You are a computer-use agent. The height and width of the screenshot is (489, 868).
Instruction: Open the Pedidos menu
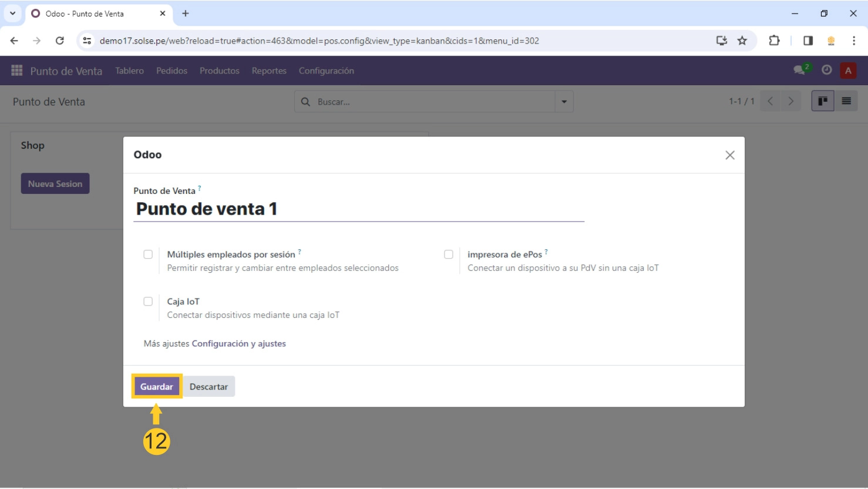pyautogui.click(x=171, y=71)
